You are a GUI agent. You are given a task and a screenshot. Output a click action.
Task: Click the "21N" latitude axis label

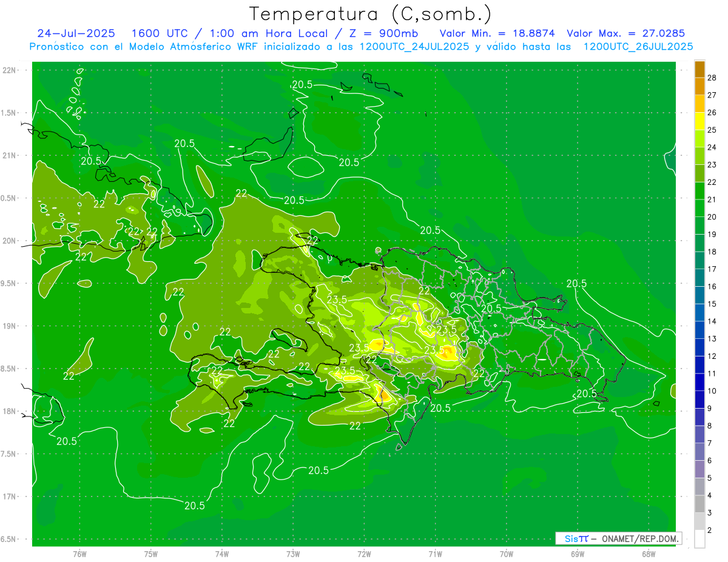[x=9, y=155]
